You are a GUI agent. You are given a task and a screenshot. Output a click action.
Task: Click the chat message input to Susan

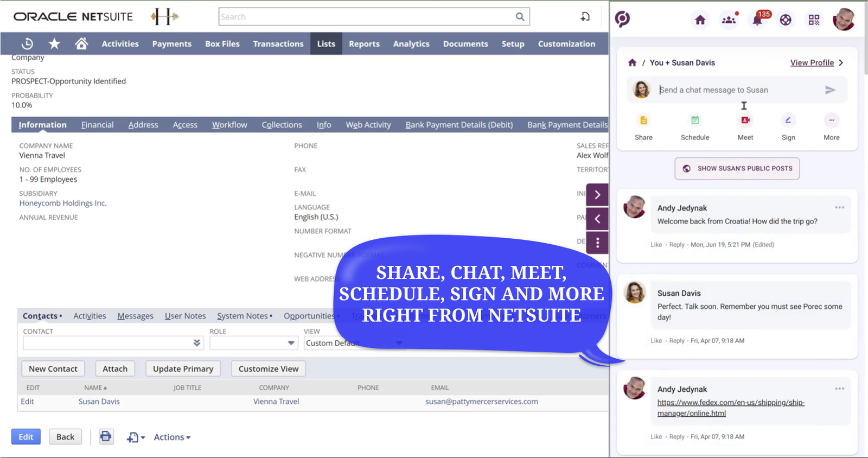pos(738,90)
